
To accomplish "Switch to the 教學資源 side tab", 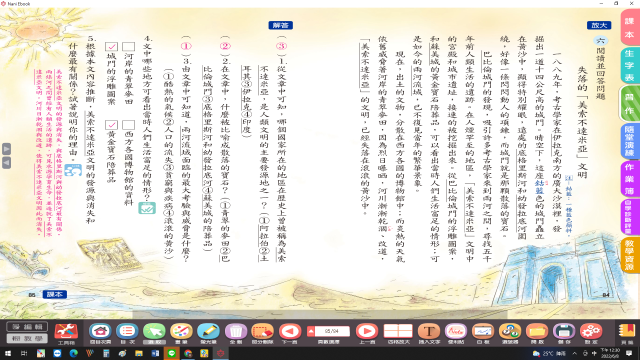I will pyautogui.click(x=629, y=255).
